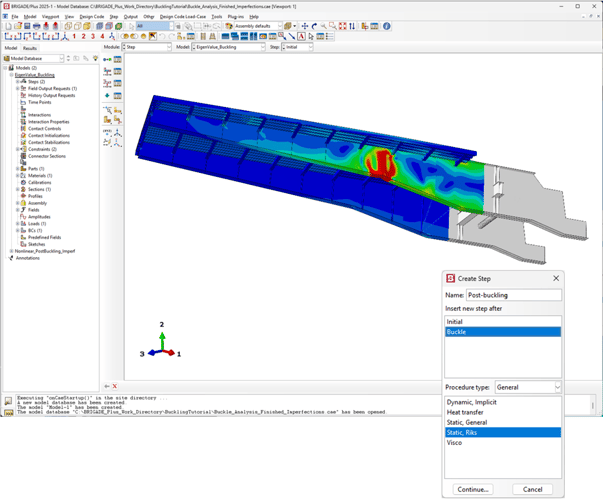603x499 pixels.
Task: Open the Plug-ins menu
Action: [x=236, y=17]
